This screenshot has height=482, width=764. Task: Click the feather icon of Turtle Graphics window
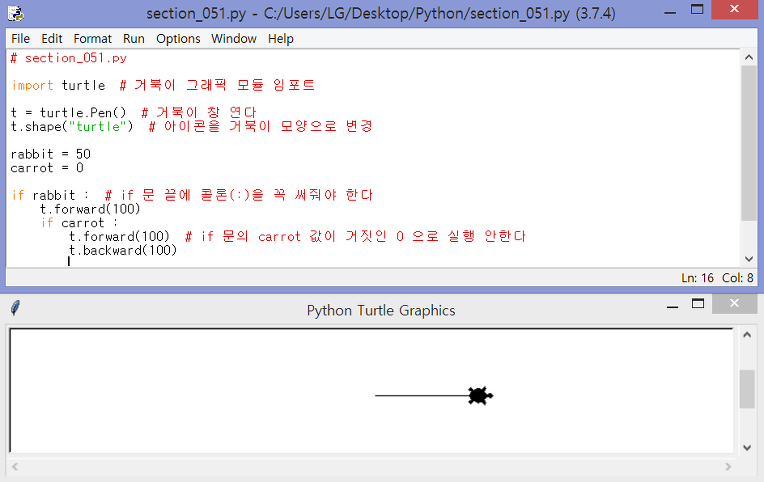(x=16, y=308)
